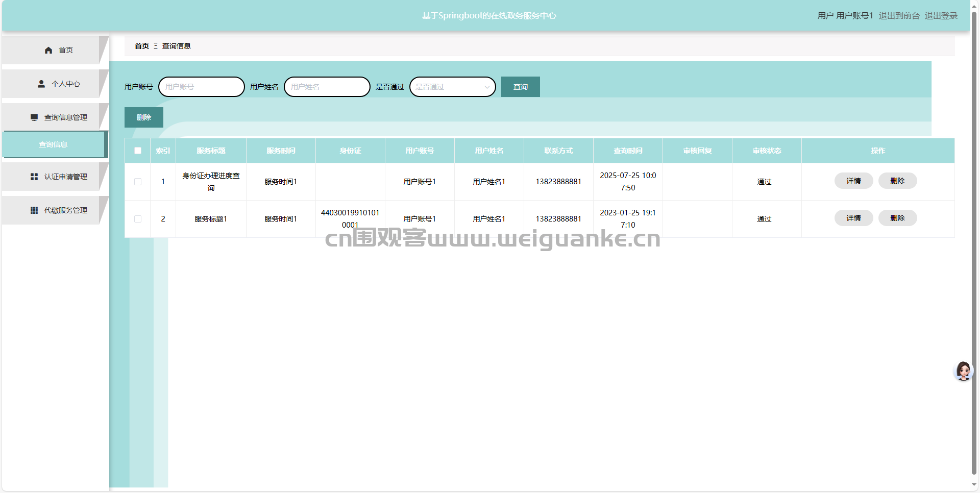The image size is (980, 493).
Task: Click into the 用户姓名 search field
Action: (x=327, y=87)
